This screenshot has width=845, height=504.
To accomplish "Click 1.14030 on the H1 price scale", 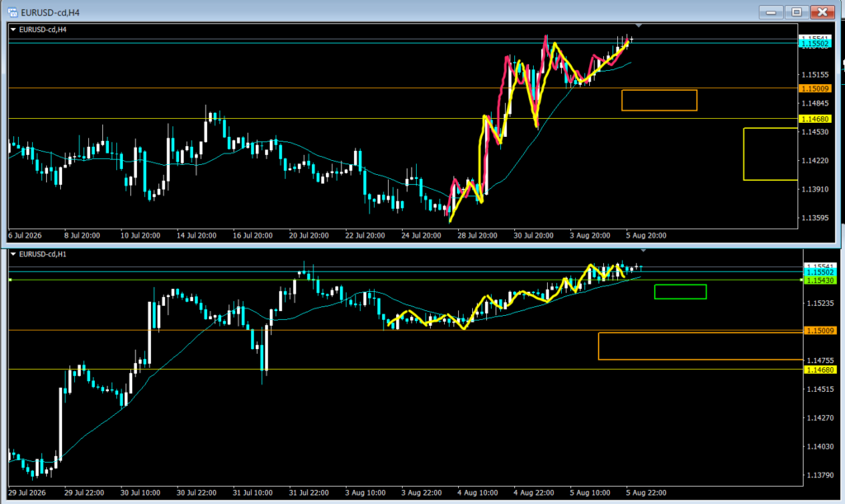I will tap(819, 446).
